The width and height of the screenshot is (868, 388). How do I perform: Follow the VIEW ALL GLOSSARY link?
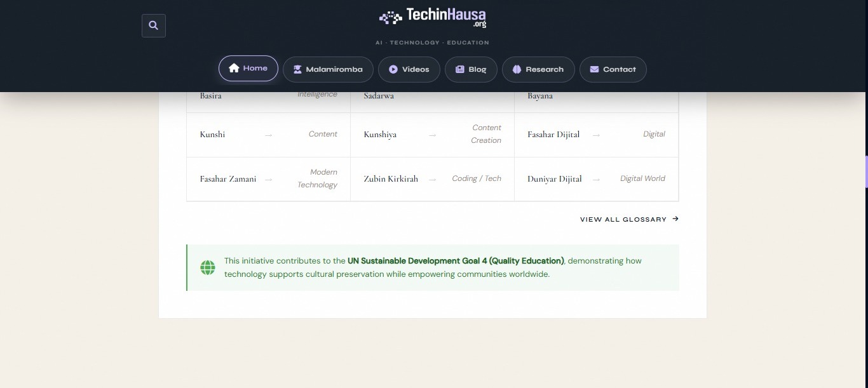[x=623, y=219]
